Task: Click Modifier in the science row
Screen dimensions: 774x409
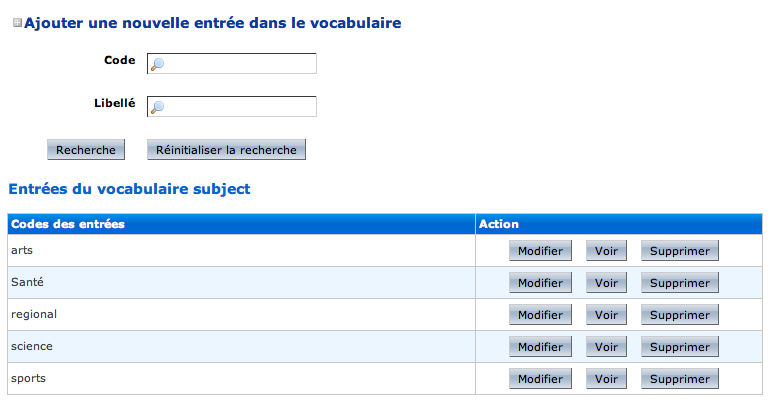Action: click(x=540, y=347)
